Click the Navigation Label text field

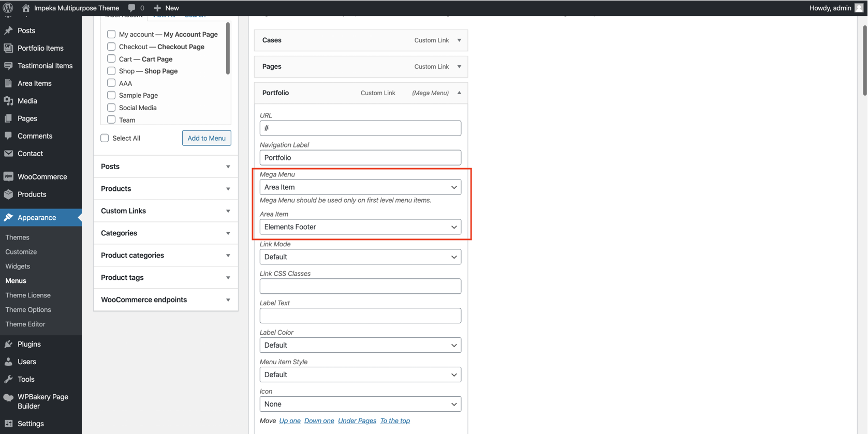[360, 158]
